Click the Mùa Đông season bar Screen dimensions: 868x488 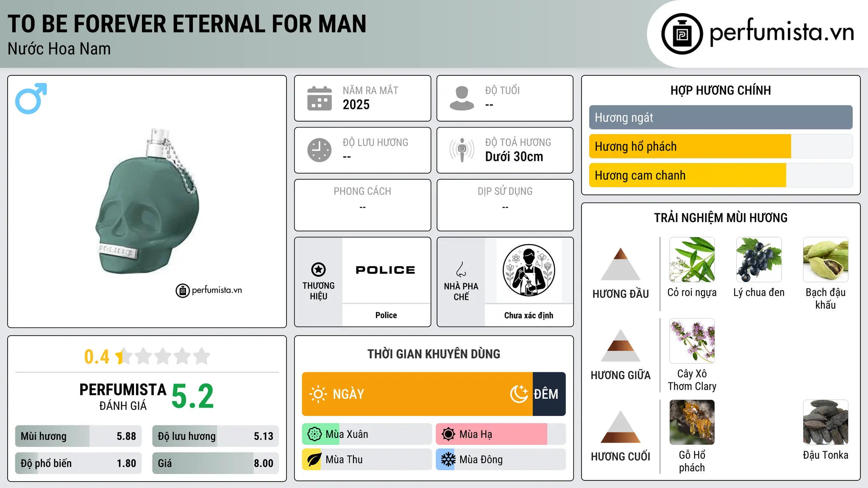(501, 460)
